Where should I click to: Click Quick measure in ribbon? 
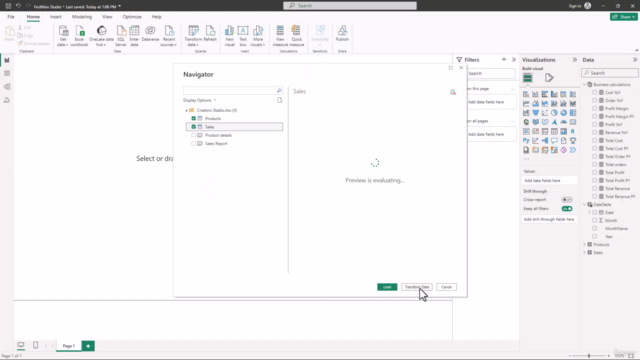(x=297, y=36)
